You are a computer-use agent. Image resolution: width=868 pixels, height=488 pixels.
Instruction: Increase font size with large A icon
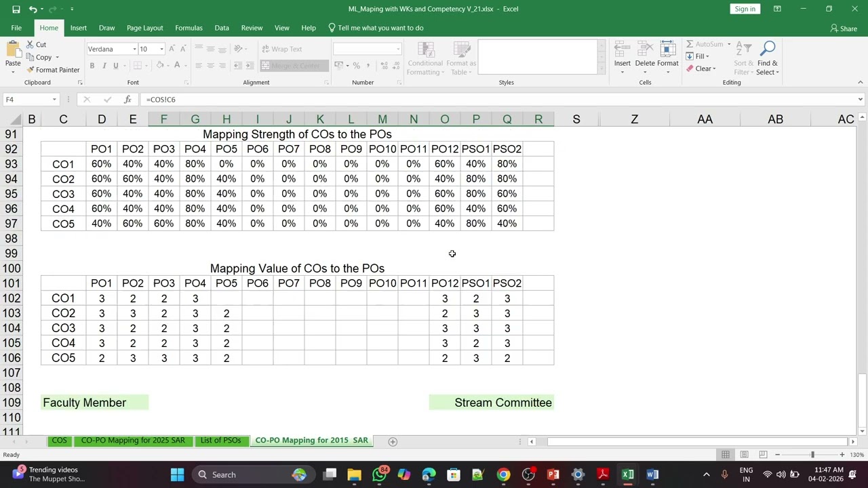[x=172, y=49]
